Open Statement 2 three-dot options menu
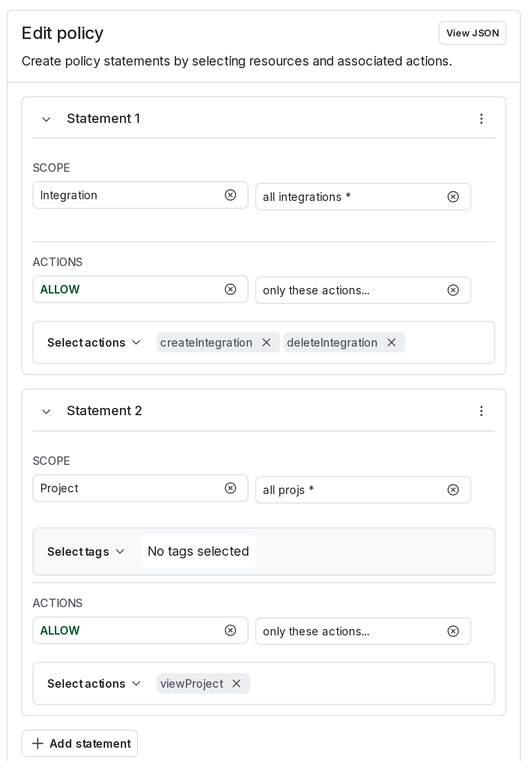The width and height of the screenshot is (532, 761). pos(481,411)
